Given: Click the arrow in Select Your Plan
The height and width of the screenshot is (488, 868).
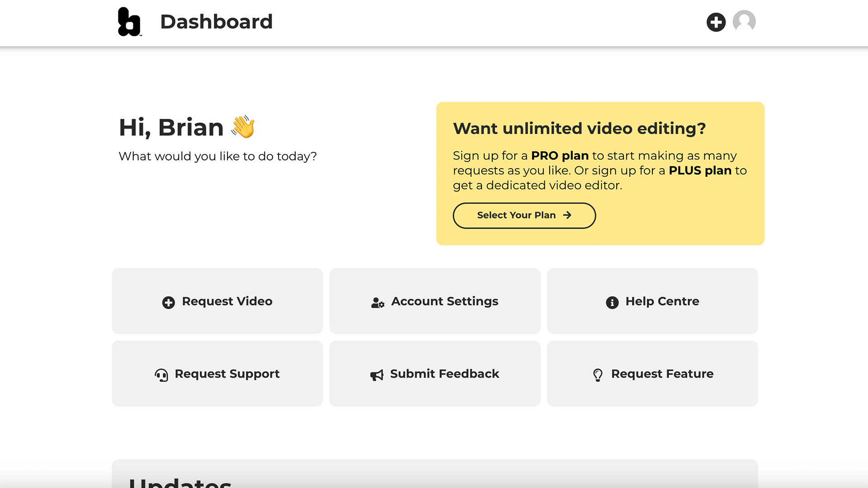Looking at the screenshot, I should [x=567, y=215].
